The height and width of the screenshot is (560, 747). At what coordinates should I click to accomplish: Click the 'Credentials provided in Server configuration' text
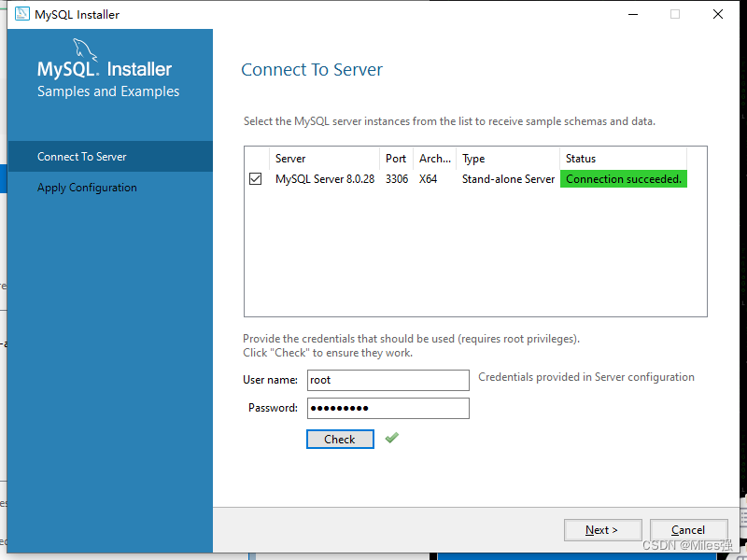pyautogui.click(x=586, y=377)
